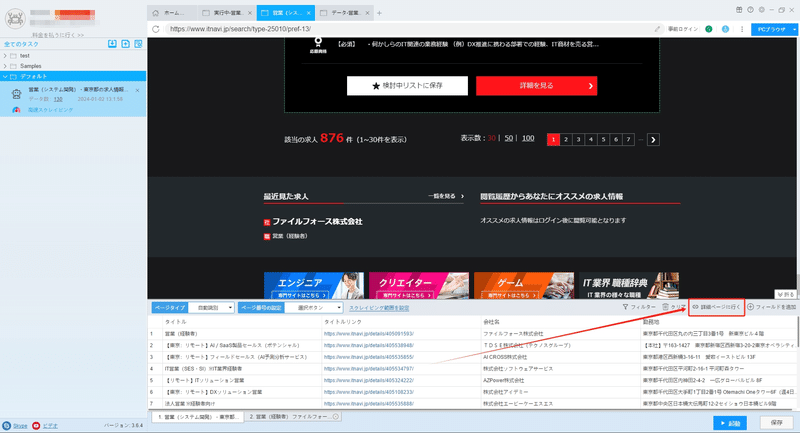This screenshot has height=433, width=800.
Task: Select bottom tab 1. 営業（システム関発）
Action: pyautogui.click(x=198, y=417)
